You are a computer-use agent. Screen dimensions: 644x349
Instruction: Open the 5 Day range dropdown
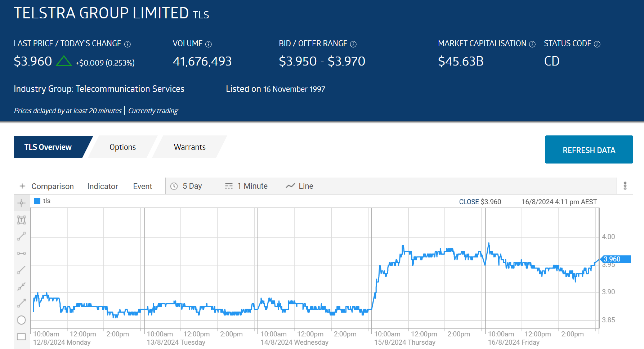(186, 186)
